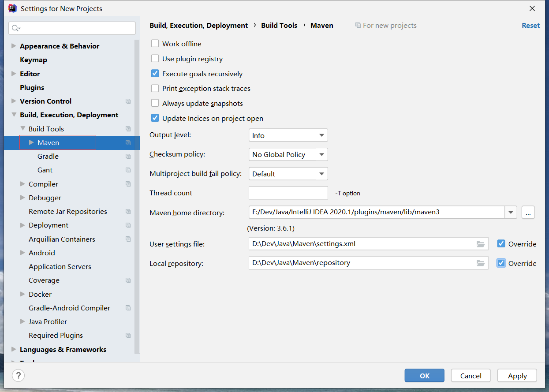
Task: Expand the Compiler node arrow
Action: pos(22,184)
